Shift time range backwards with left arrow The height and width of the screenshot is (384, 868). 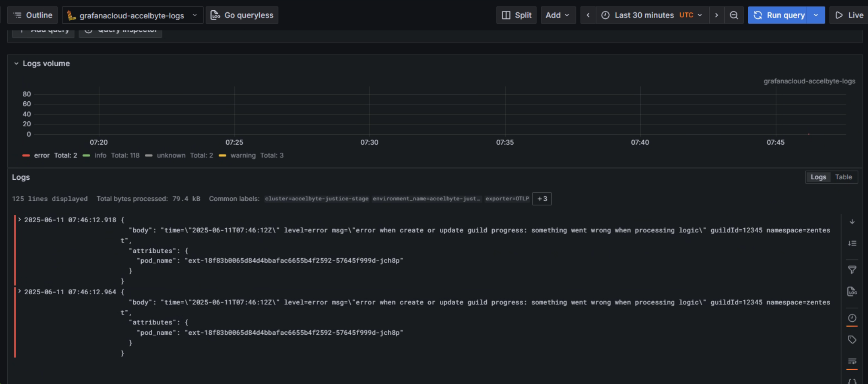point(588,15)
